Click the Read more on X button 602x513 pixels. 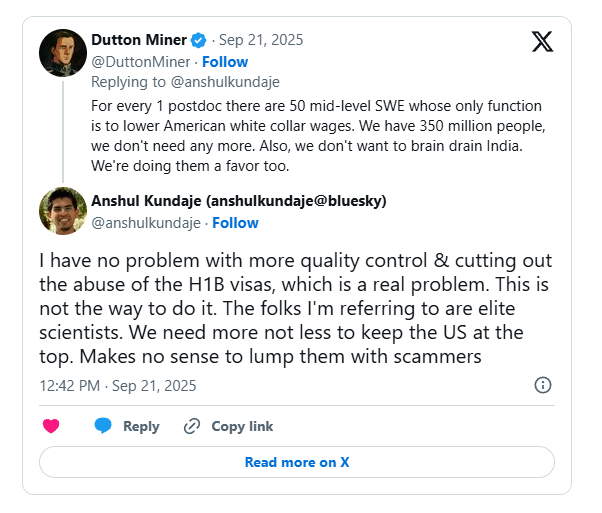point(296,462)
